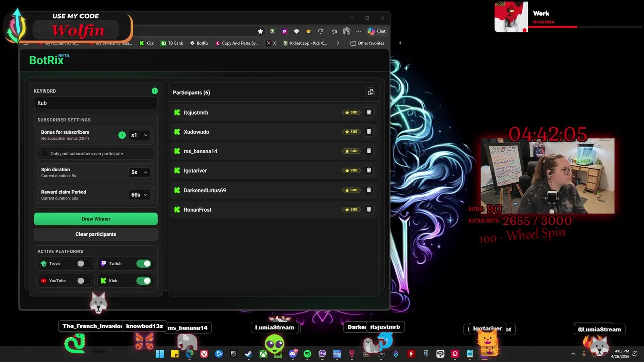Click the webcam feed on the stream overlay

pyautogui.click(x=547, y=176)
